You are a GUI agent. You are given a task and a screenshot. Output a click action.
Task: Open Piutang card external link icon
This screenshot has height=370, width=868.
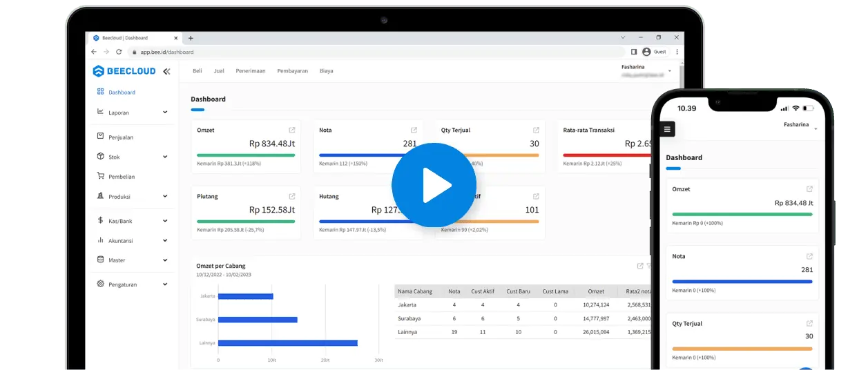(x=292, y=196)
